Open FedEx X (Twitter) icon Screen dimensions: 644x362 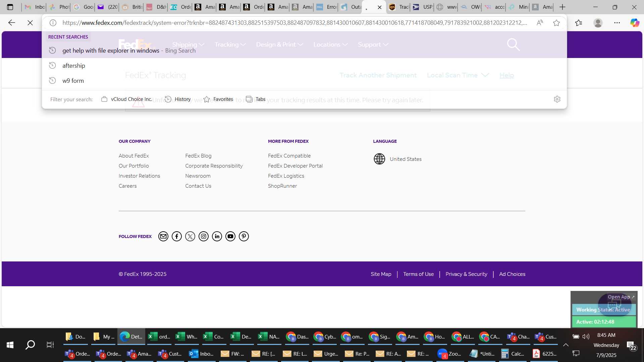[x=190, y=236]
